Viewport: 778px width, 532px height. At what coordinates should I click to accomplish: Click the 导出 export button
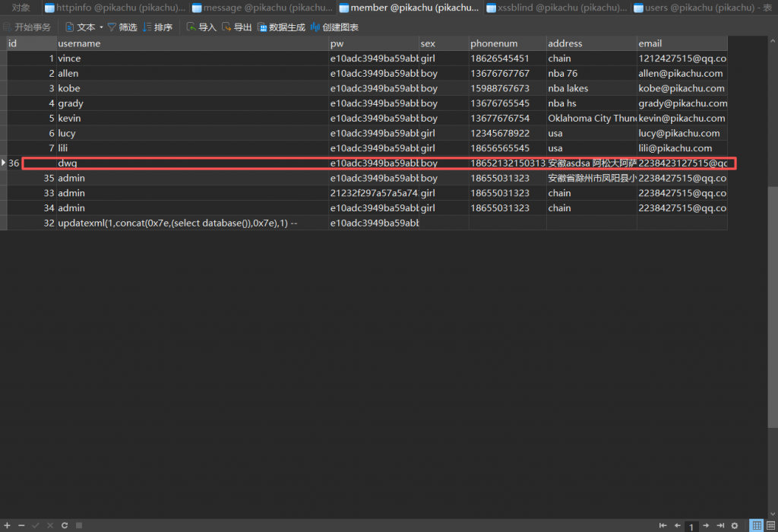click(236, 27)
